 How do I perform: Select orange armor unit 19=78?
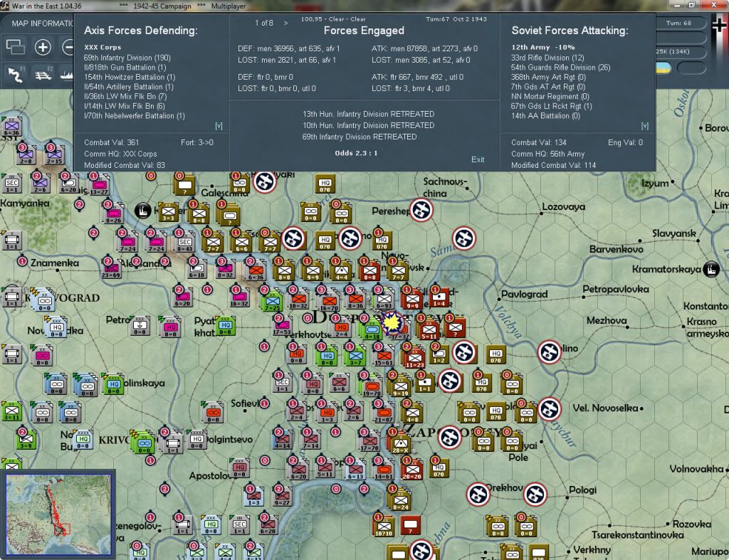pos(372,386)
